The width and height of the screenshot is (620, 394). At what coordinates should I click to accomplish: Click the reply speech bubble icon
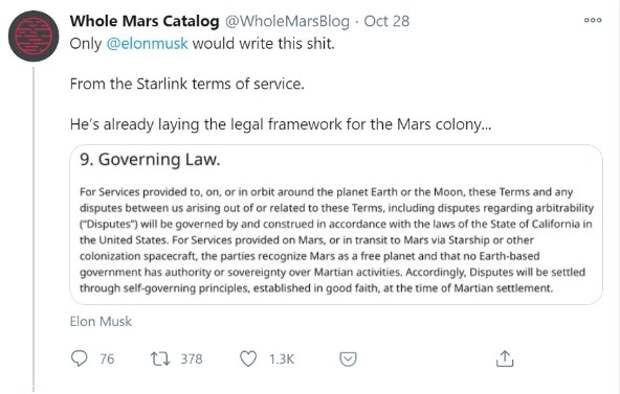[79, 358]
